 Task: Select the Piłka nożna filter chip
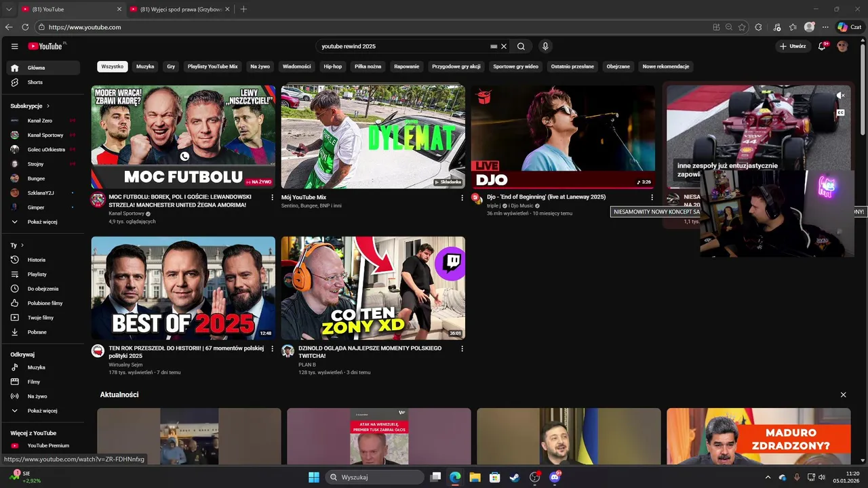(x=368, y=66)
